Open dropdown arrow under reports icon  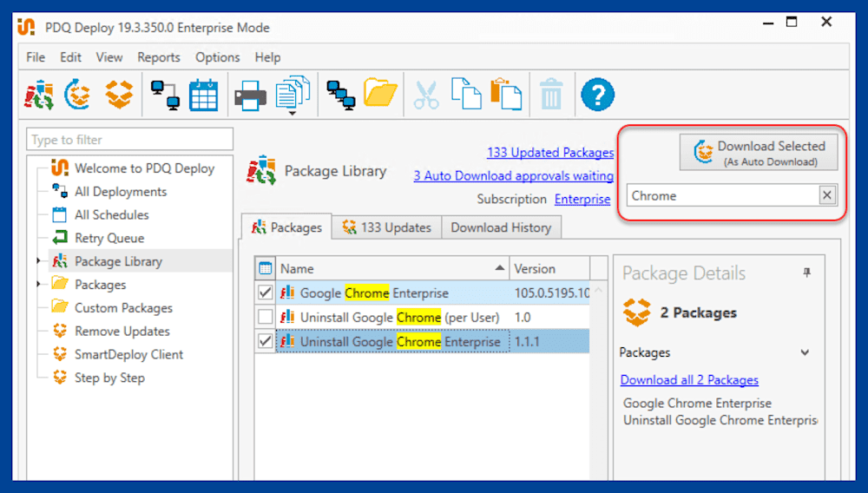click(x=293, y=114)
